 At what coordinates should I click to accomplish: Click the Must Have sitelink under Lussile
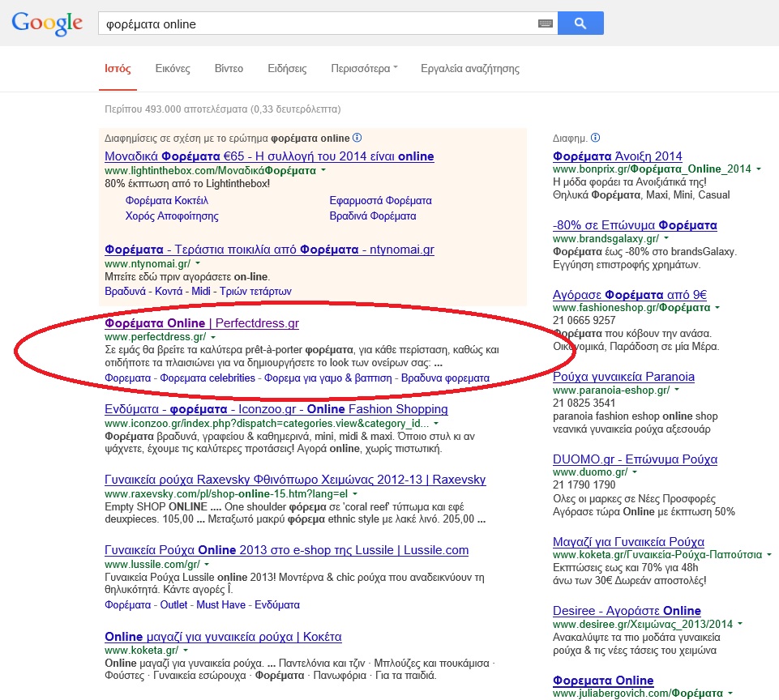pyautogui.click(x=220, y=604)
